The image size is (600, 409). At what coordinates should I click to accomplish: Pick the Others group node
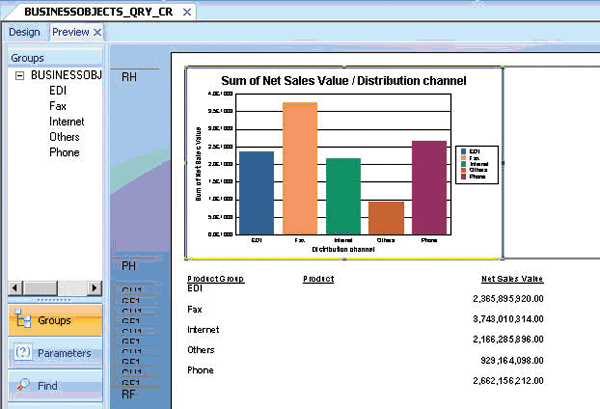click(64, 137)
